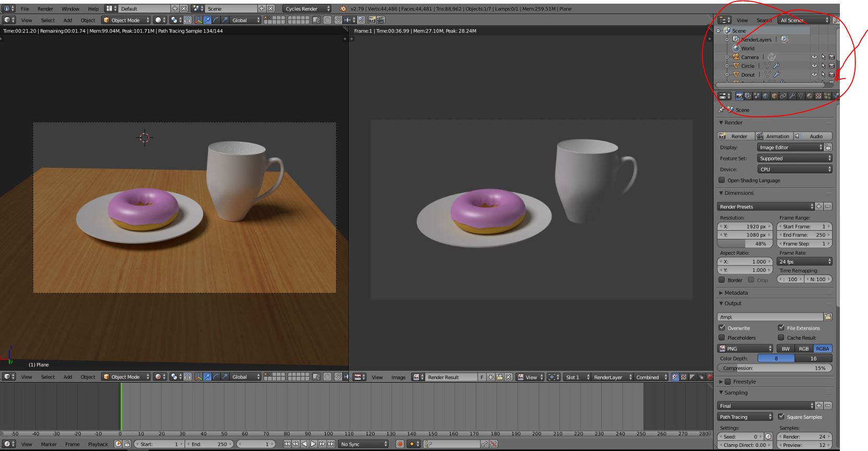
Task: Open the World properties tab icon
Action: [x=765, y=96]
